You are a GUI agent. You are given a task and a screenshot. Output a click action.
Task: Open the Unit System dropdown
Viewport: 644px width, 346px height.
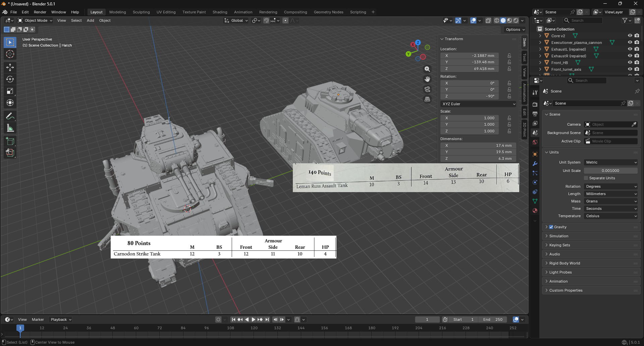tap(610, 162)
